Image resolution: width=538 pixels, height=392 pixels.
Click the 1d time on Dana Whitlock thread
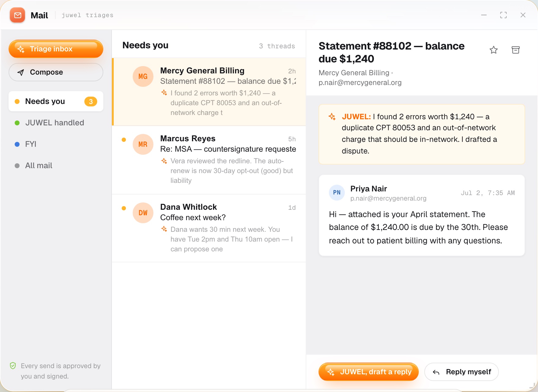click(x=292, y=208)
